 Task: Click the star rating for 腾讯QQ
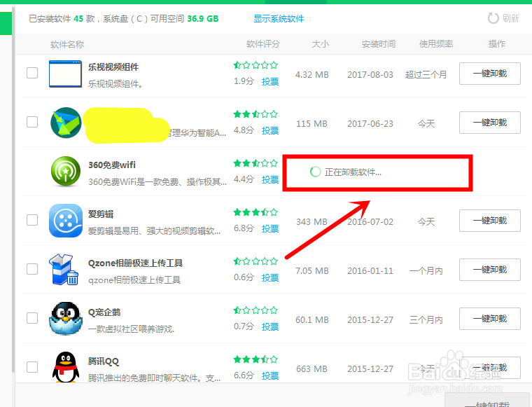[255, 359]
